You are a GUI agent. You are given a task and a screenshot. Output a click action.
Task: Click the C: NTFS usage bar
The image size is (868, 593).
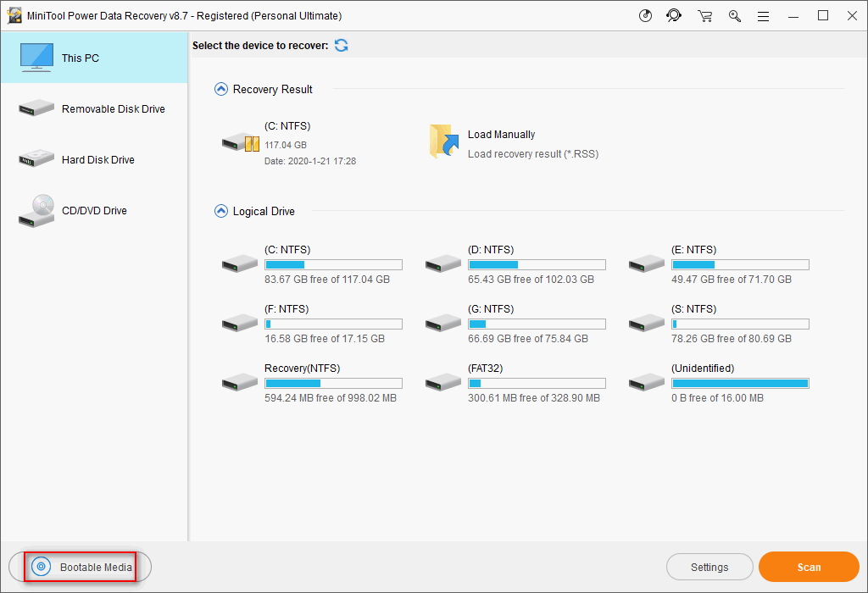click(333, 264)
